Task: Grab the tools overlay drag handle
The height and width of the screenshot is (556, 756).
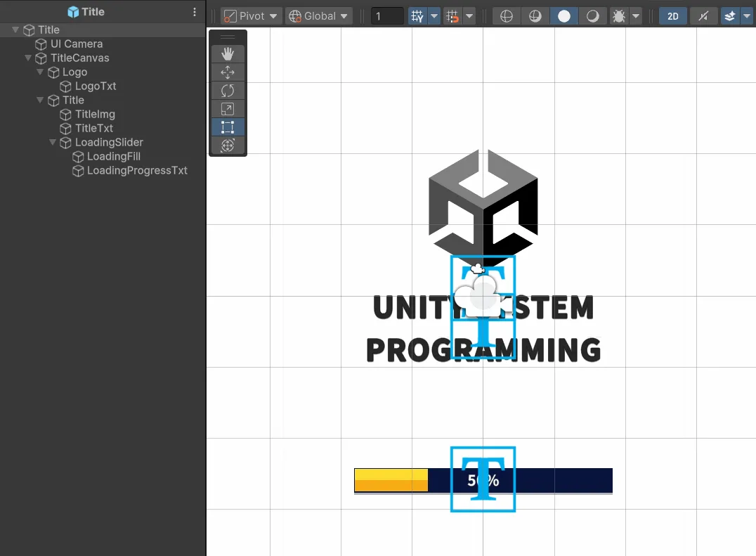Action: click(228, 37)
